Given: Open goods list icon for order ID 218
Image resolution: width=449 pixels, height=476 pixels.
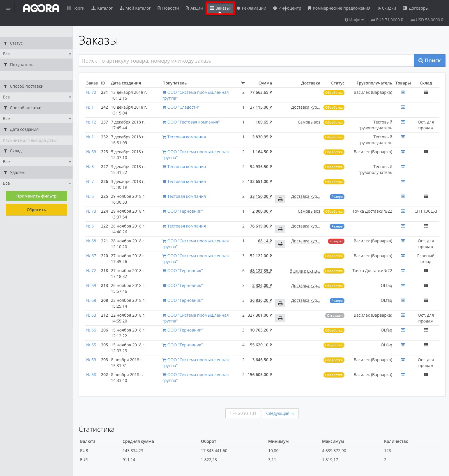Looking at the screenshot, I should pos(403,271).
